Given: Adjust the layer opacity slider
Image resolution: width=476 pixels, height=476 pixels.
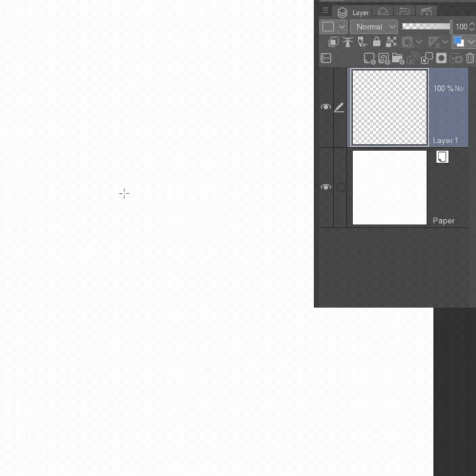Looking at the screenshot, I should pyautogui.click(x=426, y=26).
